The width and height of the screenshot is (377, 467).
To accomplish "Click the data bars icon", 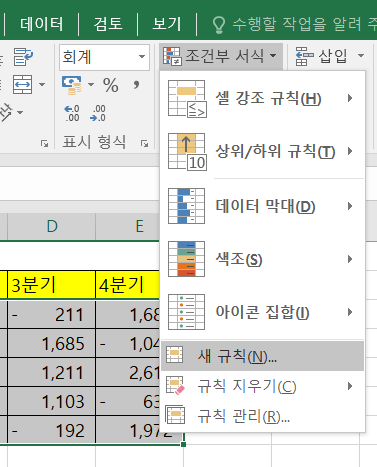I will point(186,206).
